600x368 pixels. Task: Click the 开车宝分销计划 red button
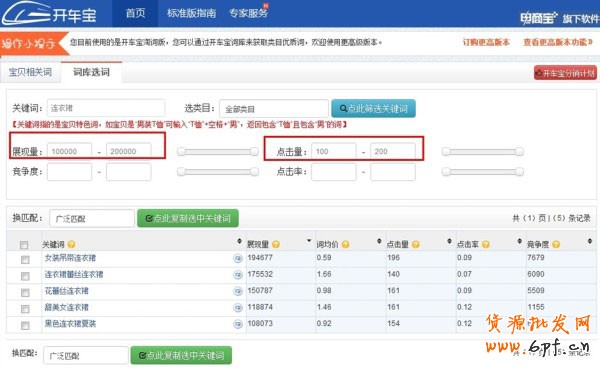tap(565, 73)
